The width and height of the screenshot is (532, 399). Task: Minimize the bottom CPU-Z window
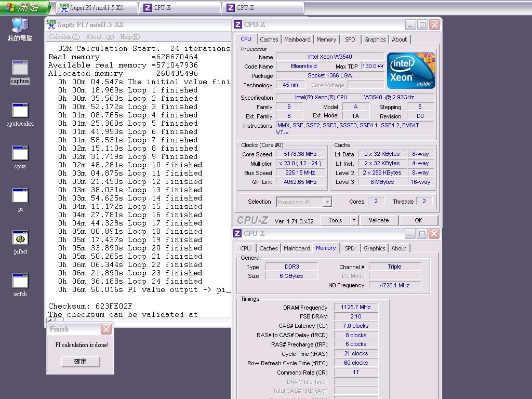409,233
